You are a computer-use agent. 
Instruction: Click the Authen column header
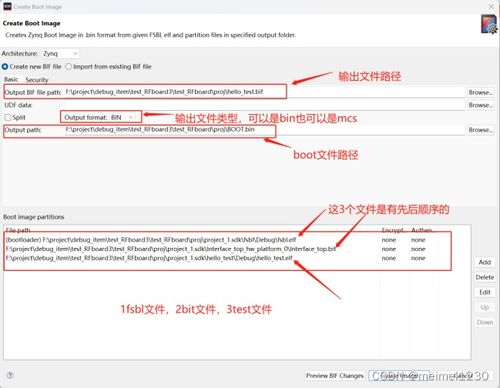pyautogui.click(x=422, y=230)
